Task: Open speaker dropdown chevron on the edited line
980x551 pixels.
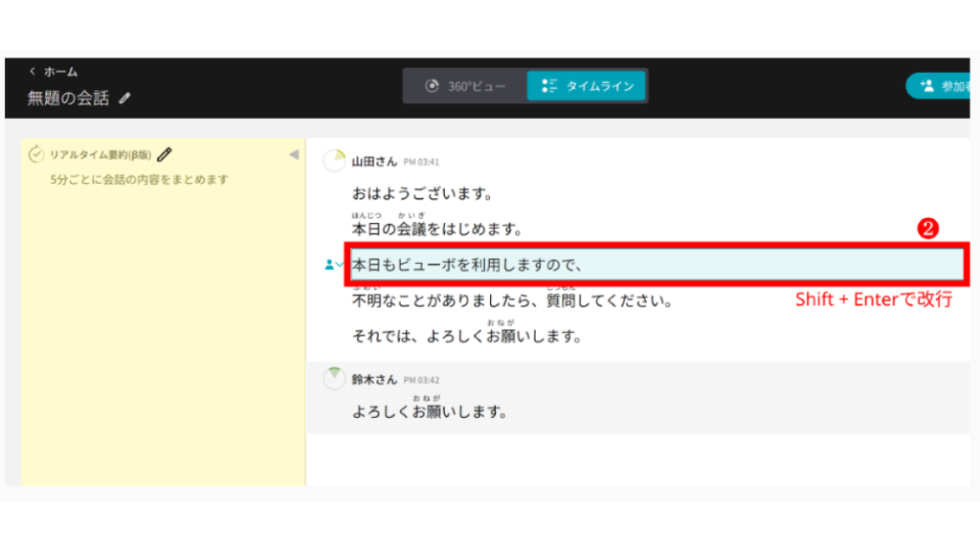Action: coord(341,265)
